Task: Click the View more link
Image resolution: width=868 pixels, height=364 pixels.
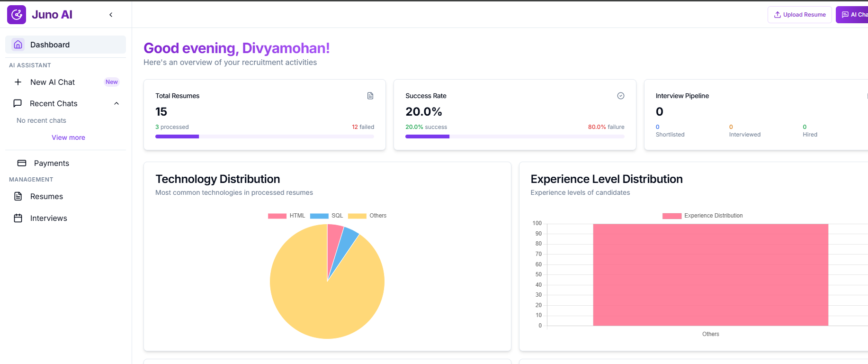Action: click(68, 137)
